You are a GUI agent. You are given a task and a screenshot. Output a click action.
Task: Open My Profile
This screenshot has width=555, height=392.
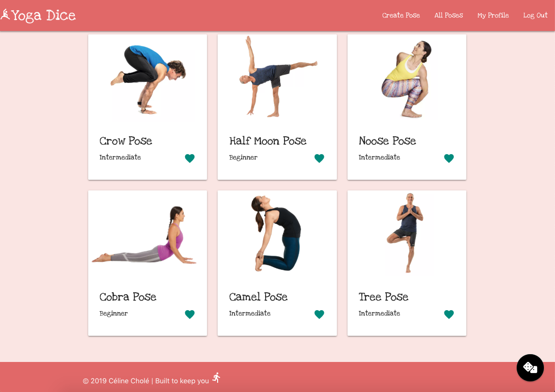tap(492, 15)
